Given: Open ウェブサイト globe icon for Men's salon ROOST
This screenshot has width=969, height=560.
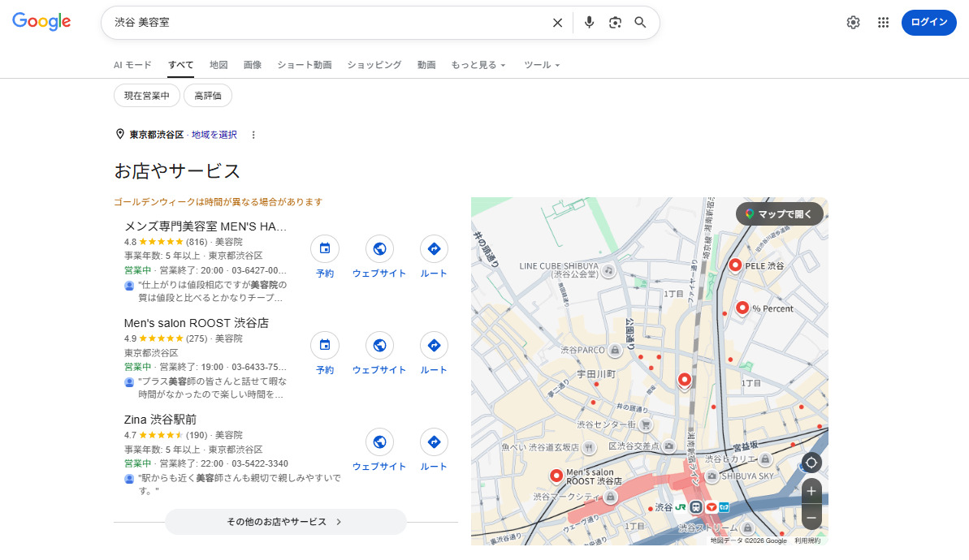Looking at the screenshot, I should pos(379,345).
